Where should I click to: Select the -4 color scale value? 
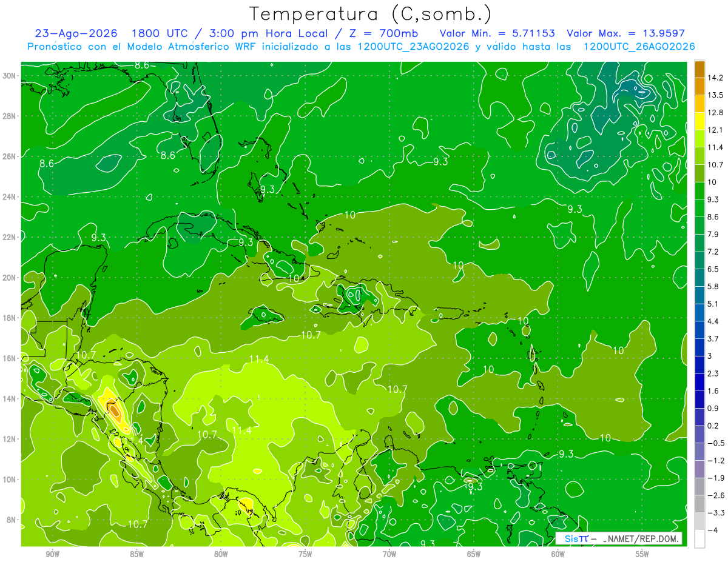712,530
